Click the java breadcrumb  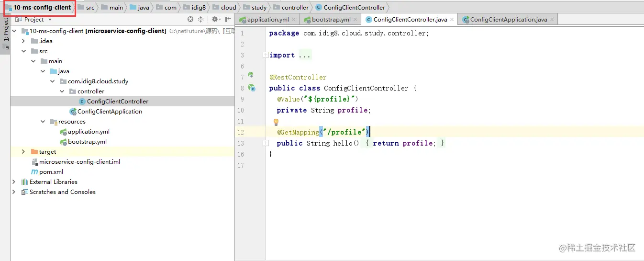pyautogui.click(x=139, y=8)
